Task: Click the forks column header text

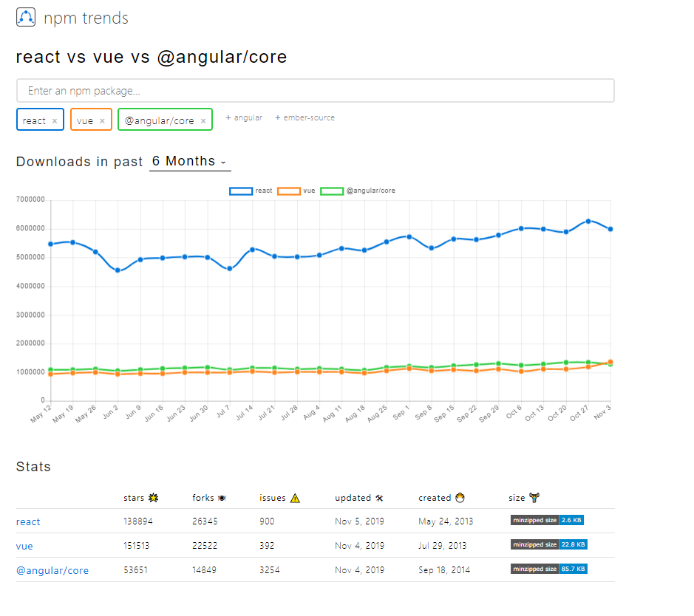Action: tap(203, 498)
